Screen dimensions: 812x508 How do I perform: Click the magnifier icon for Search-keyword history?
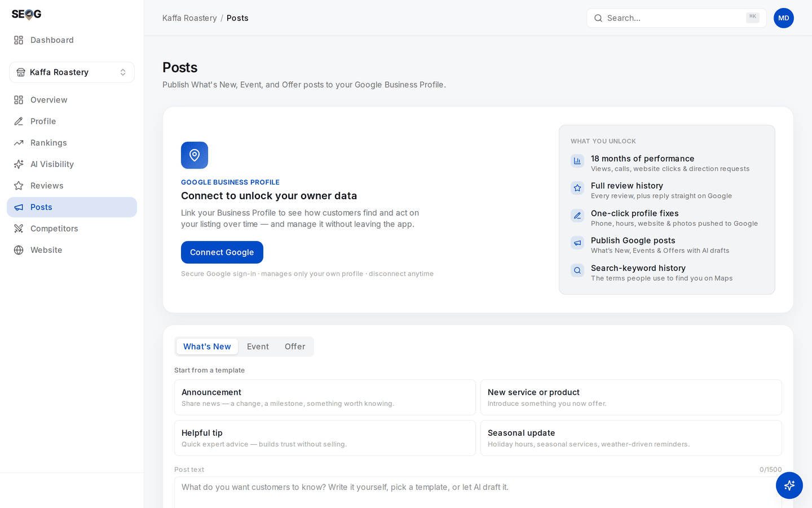click(x=577, y=270)
